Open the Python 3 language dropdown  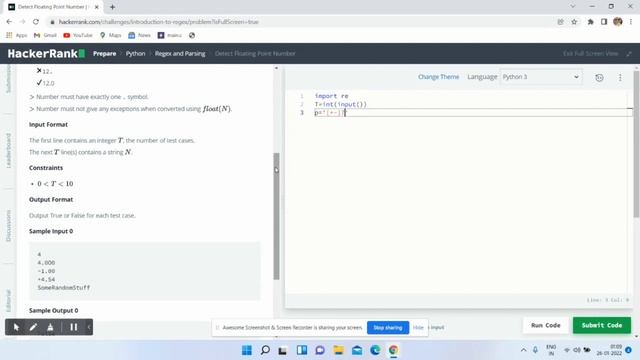pyautogui.click(x=541, y=77)
